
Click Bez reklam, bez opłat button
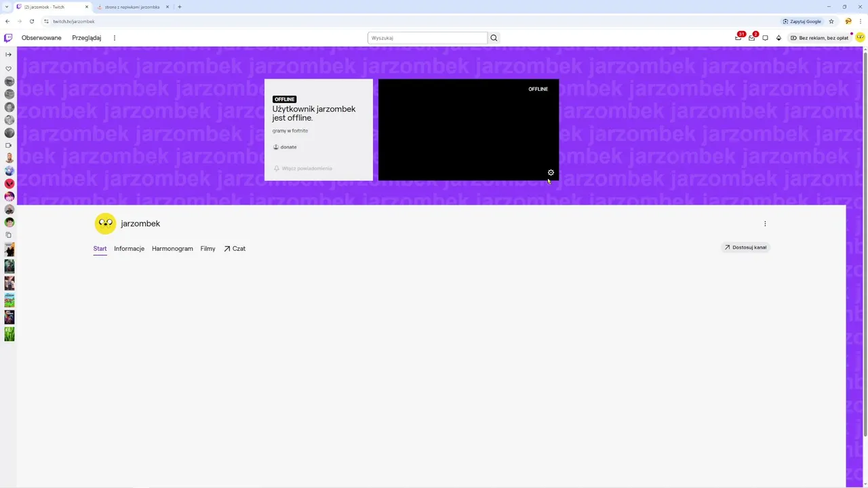819,38
